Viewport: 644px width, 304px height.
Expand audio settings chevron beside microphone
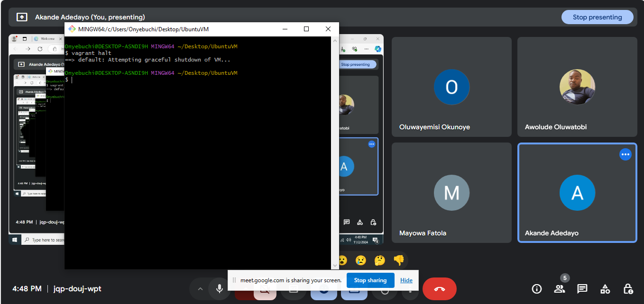(200, 289)
